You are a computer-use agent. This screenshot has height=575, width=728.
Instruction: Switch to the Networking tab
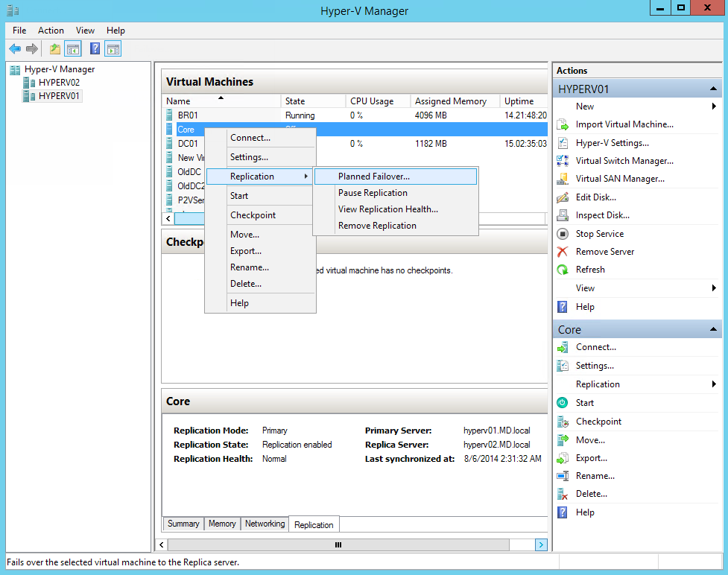265,524
